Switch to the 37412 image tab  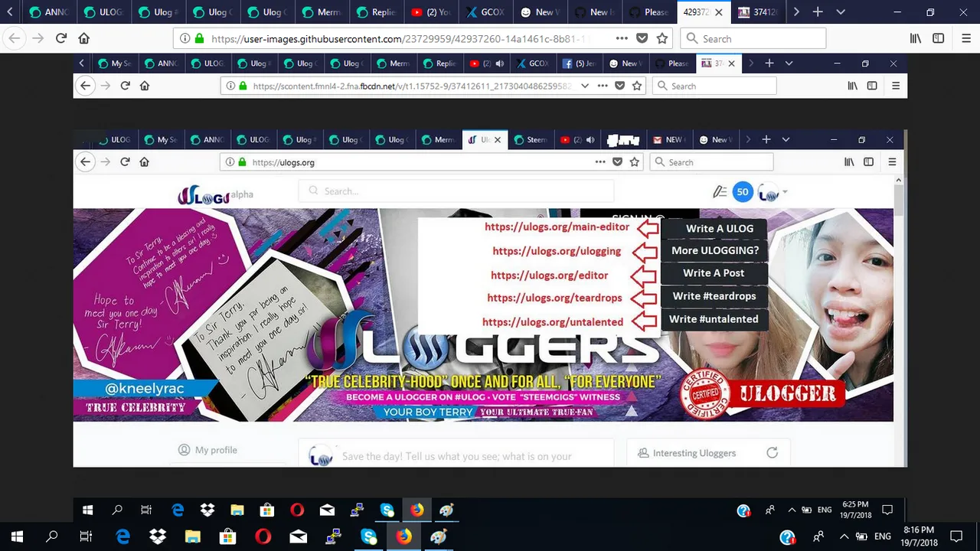click(759, 12)
